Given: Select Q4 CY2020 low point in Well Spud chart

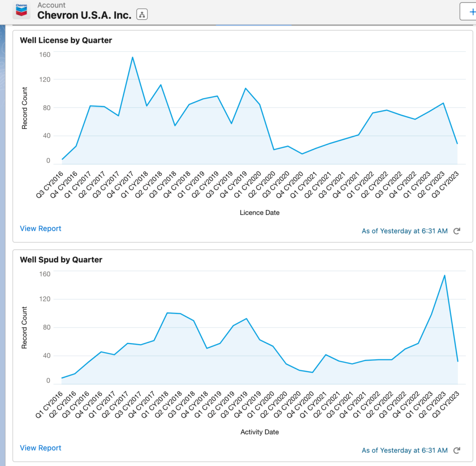Looking at the screenshot, I should tap(312, 373).
